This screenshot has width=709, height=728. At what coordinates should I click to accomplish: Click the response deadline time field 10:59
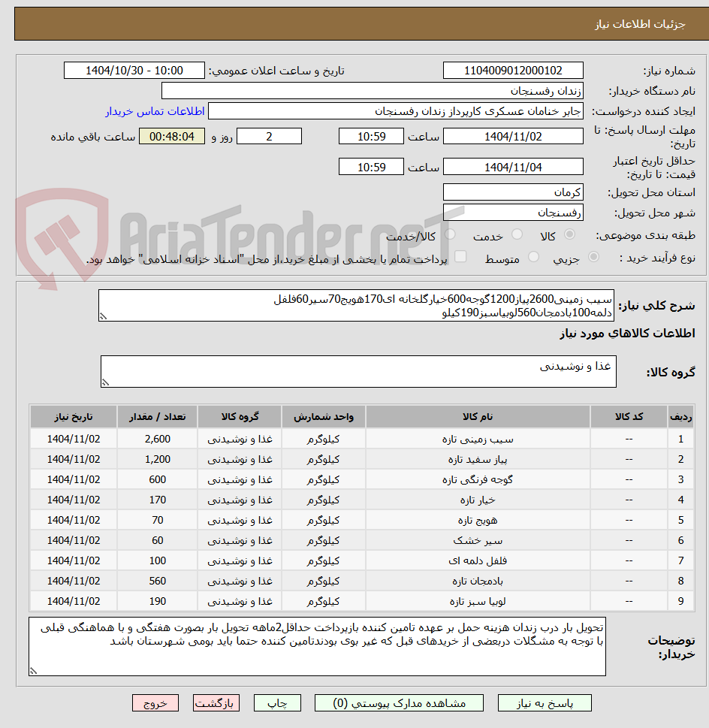(371, 137)
